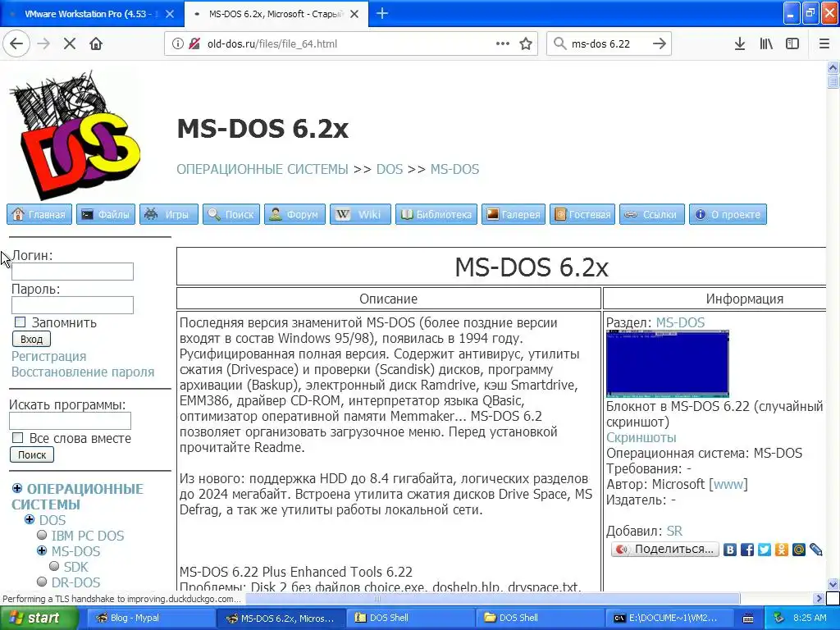Stop loading the page
The height and width of the screenshot is (630, 840).
pos(69,44)
